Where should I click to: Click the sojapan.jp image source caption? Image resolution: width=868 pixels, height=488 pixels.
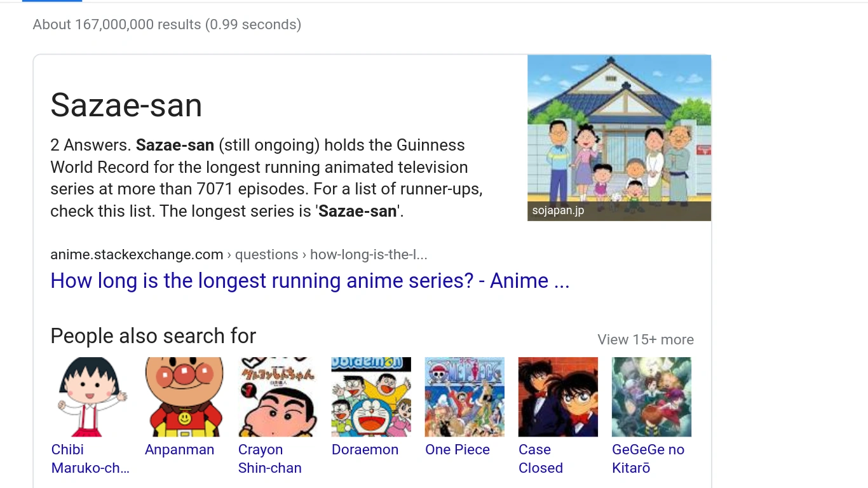(558, 211)
